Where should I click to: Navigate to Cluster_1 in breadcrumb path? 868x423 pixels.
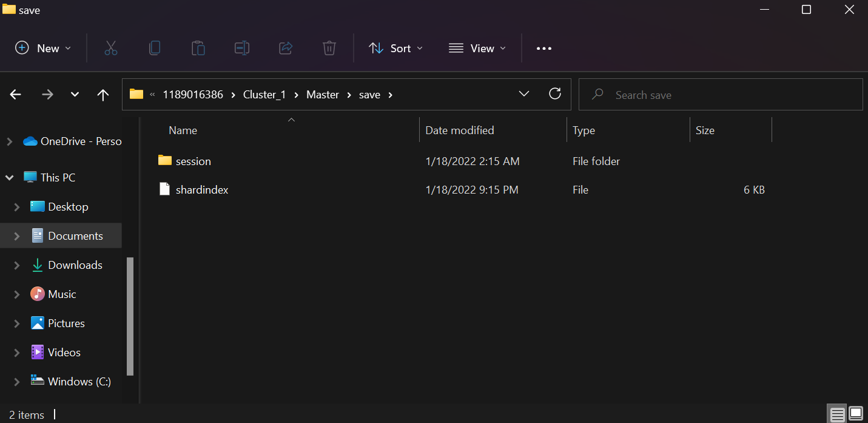[x=264, y=95]
